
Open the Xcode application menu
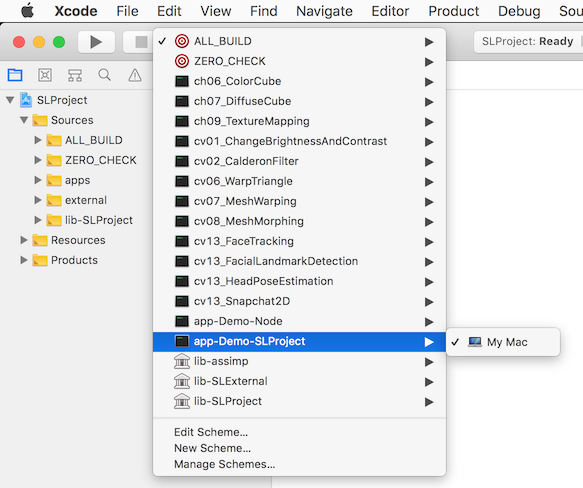pyautogui.click(x=76, y=11)
